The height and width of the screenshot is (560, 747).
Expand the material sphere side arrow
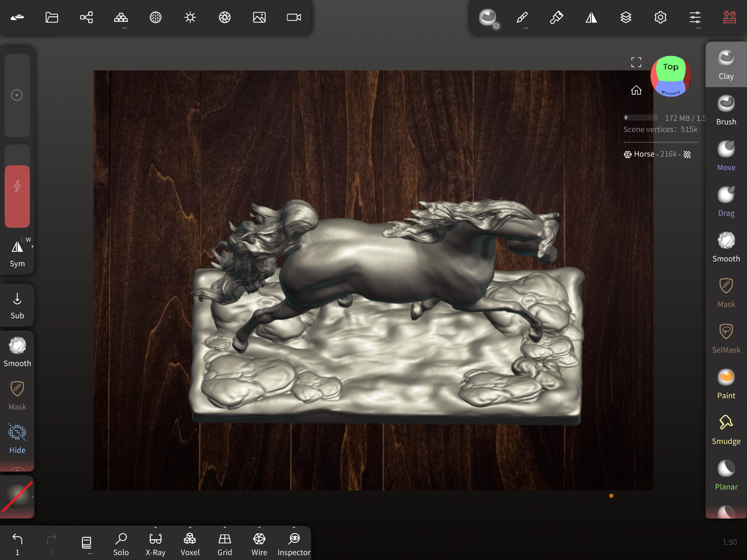(x=33, y=497)
